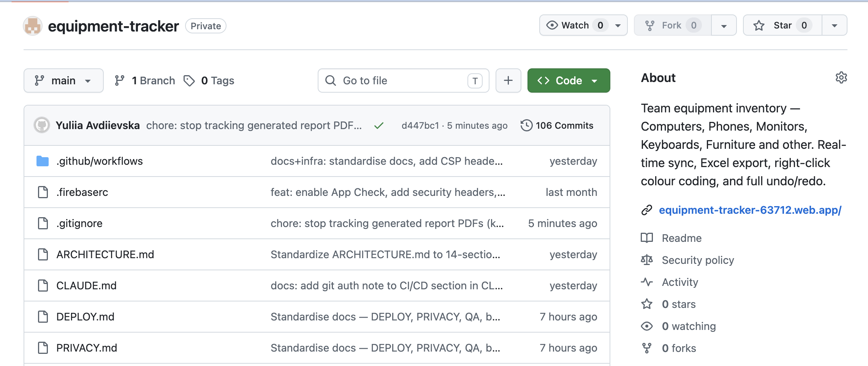Open equipment-tracker-63712.web.app link

750,210
